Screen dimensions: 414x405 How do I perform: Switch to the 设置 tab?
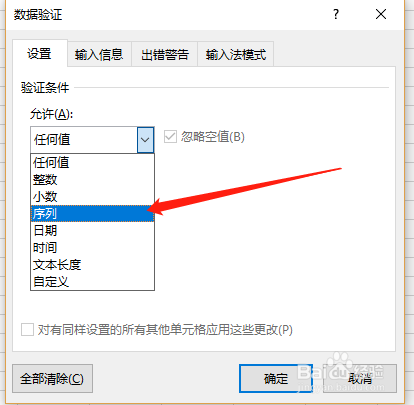[40, 54]
